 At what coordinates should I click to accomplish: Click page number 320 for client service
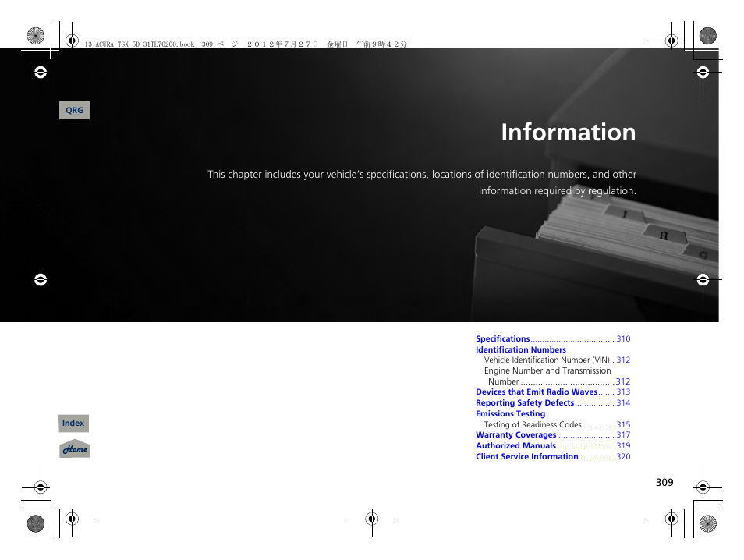click(x=622, y=456)
